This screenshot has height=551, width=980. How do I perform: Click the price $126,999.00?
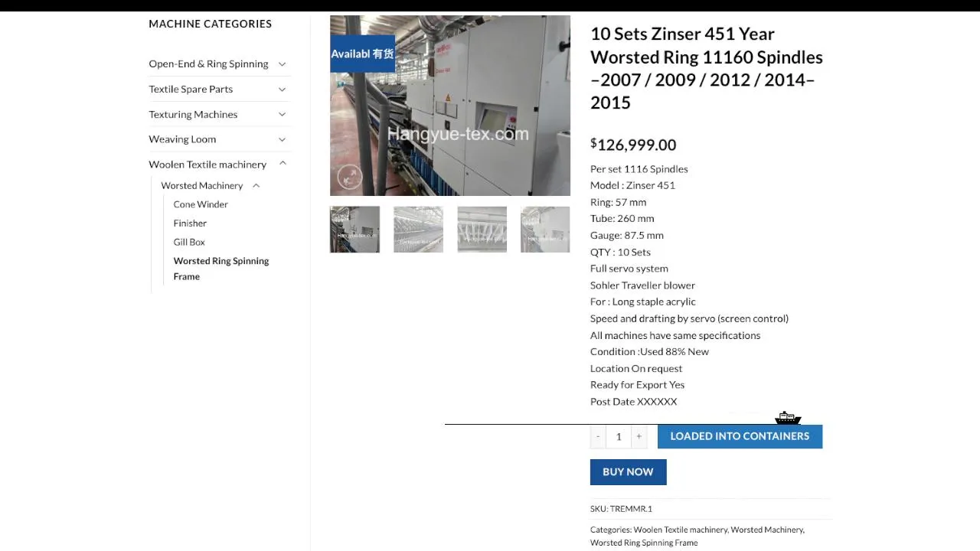(633, 145)
